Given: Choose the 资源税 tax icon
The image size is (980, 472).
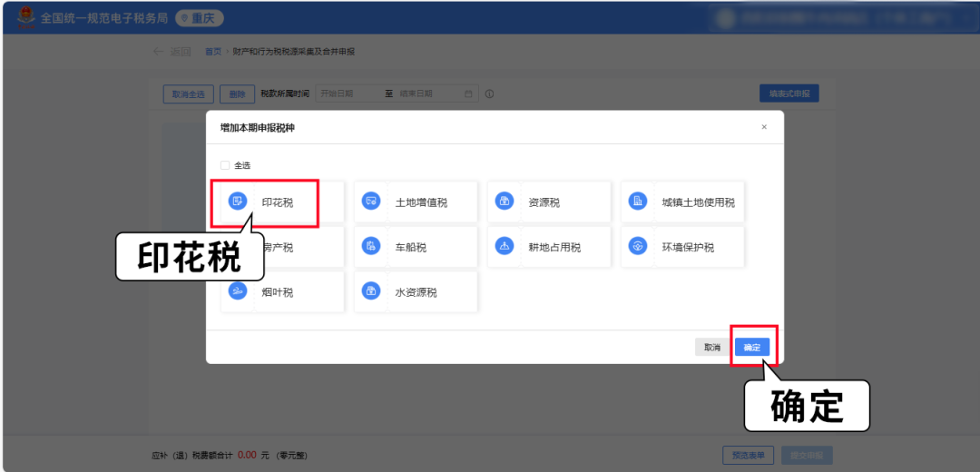Looking at the screenshot, I should click(x=504, y=202).
